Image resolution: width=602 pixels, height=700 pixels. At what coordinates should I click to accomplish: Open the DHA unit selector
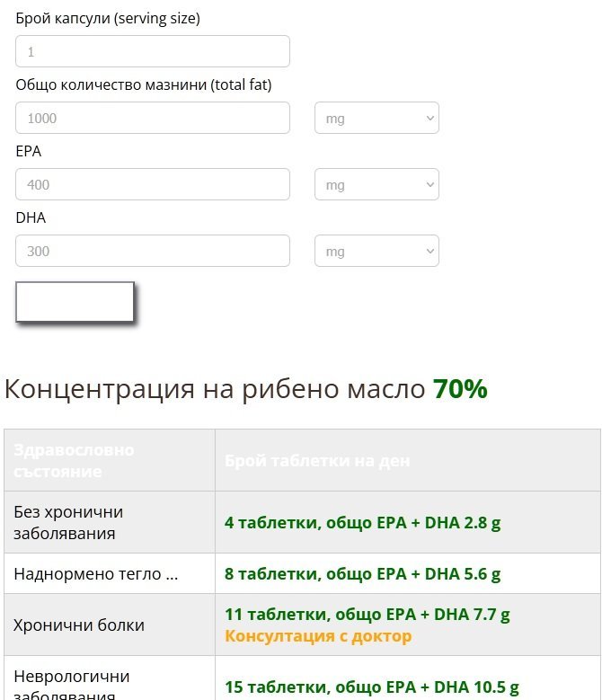tap(376, 251)
